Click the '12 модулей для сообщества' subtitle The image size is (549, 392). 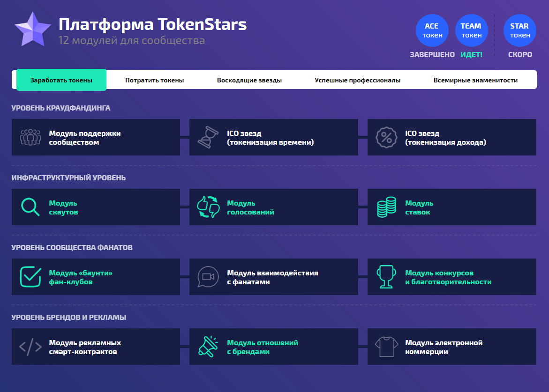click(132, 40)
